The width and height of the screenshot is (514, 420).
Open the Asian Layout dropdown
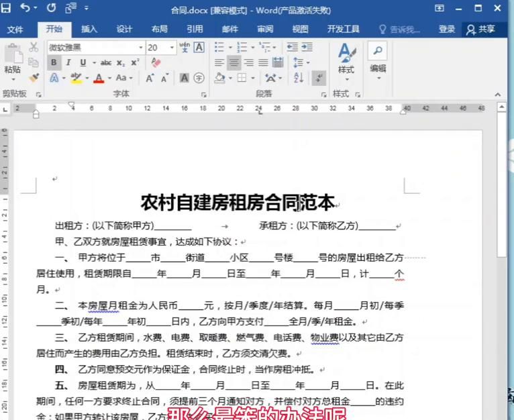click(273, 78)
